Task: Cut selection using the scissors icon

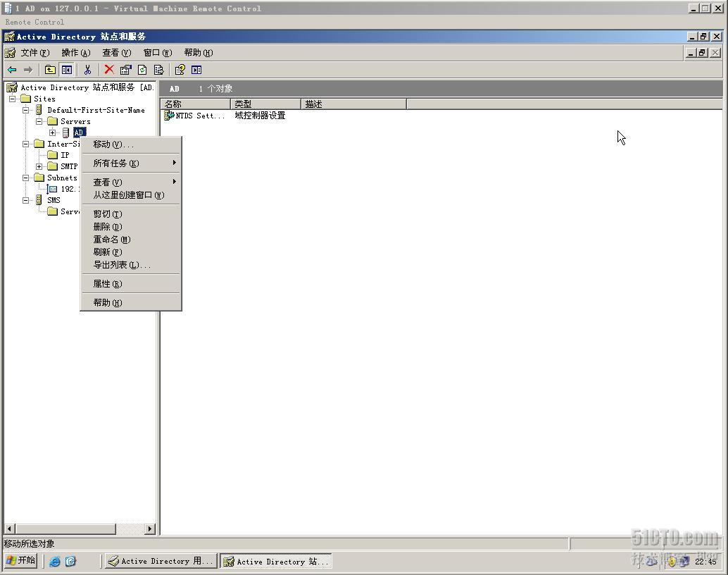Action: [87, 70]
